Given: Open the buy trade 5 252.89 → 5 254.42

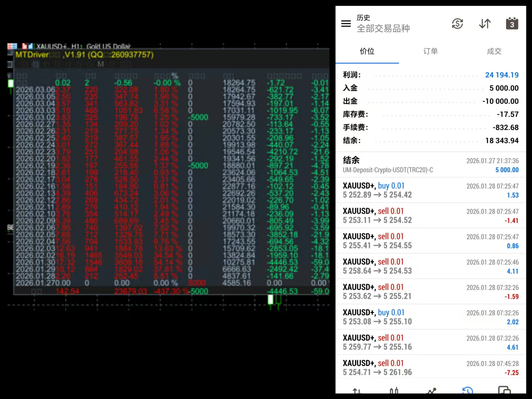Looking at the screenshot, I should click(x=431, y=190).
